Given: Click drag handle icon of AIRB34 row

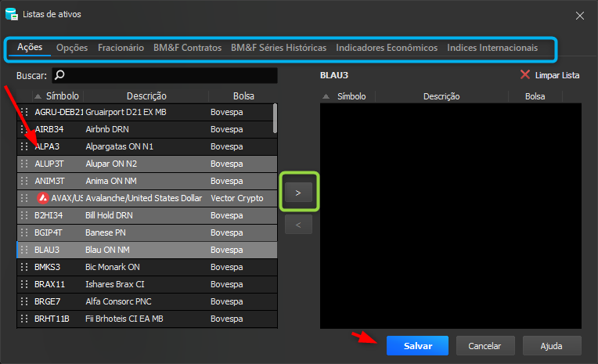Looking at the screenshot, I should [x=24, y=129].
